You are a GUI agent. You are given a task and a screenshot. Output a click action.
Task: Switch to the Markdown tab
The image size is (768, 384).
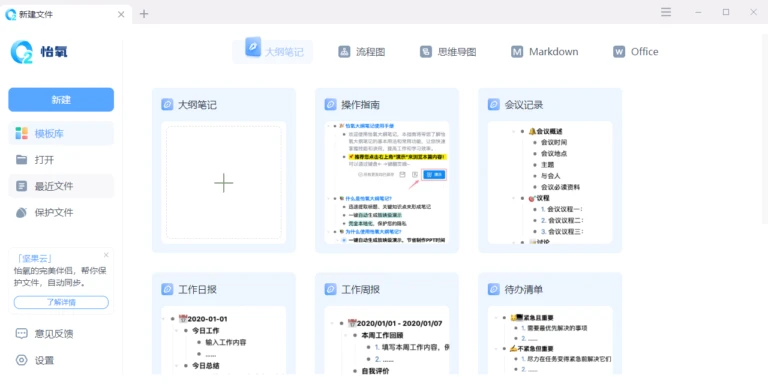click(545, 52)
